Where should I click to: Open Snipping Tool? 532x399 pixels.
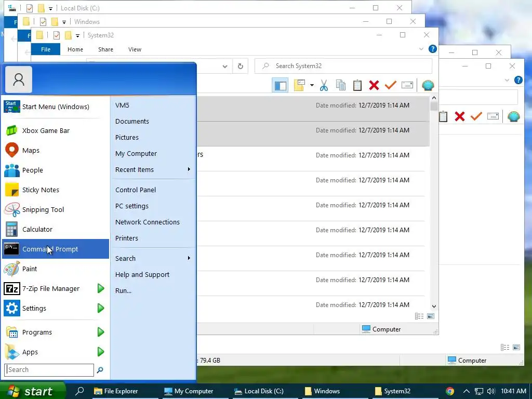[x=55, y=209]
